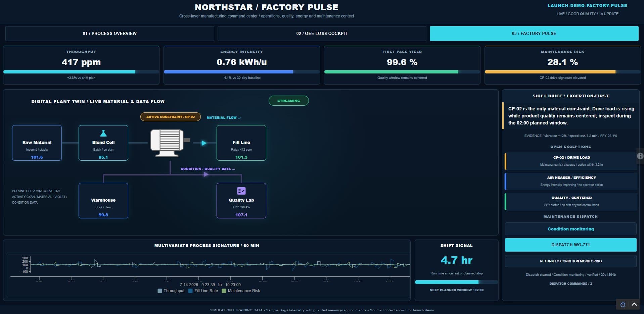Click the NEXT PLANNED WINDOW / 02:00 label
Screen dimensions: 644x314
[457, 290]
